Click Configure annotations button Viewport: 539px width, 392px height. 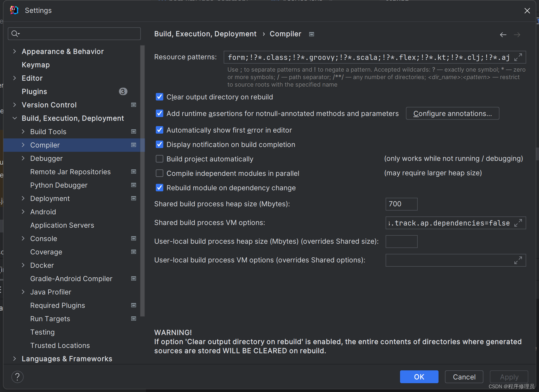(x=452, y=114)
